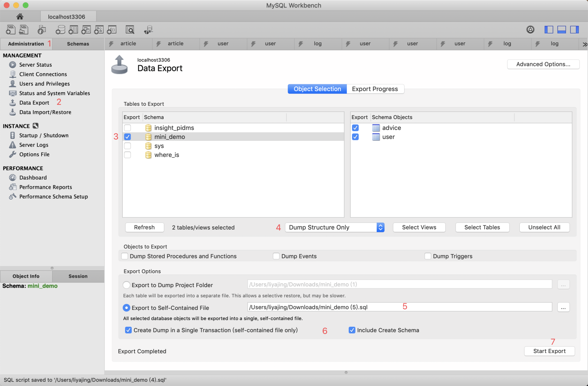This screenshot has width=588, height=386.
Task: Open the first article query tab
Action: click(128, 44)
